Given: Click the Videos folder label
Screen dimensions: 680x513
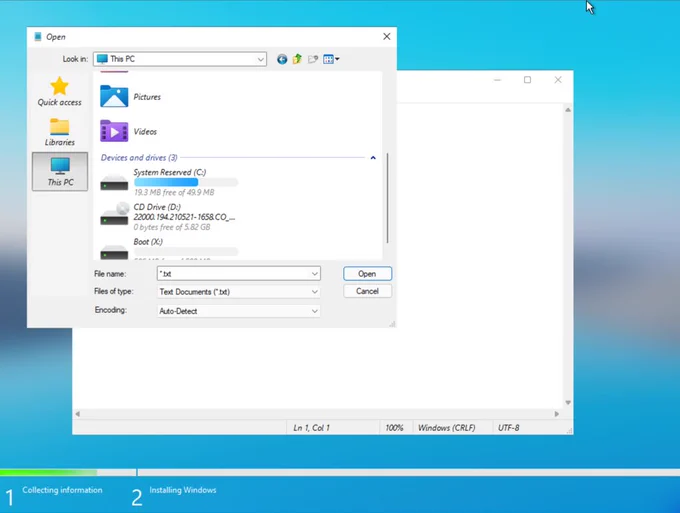Looking at the screenshot, I should point(145,131).
